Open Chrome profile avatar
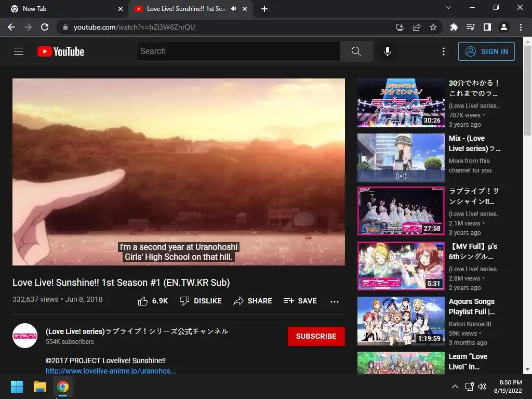Viewport: 532px width, 399px height. click(504, 27)
